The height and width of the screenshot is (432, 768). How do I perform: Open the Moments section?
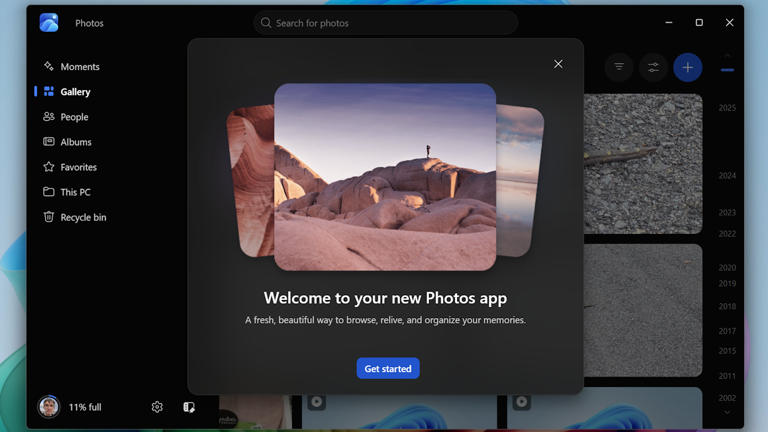[72, 67]
